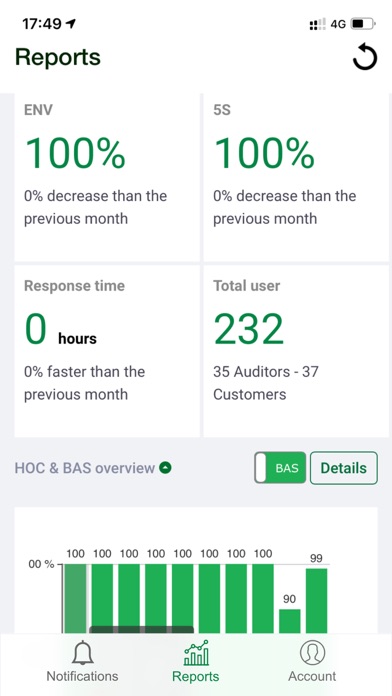
Task: Collapse the HOC & BAS overview arrow
Action: tap(166, 468)
